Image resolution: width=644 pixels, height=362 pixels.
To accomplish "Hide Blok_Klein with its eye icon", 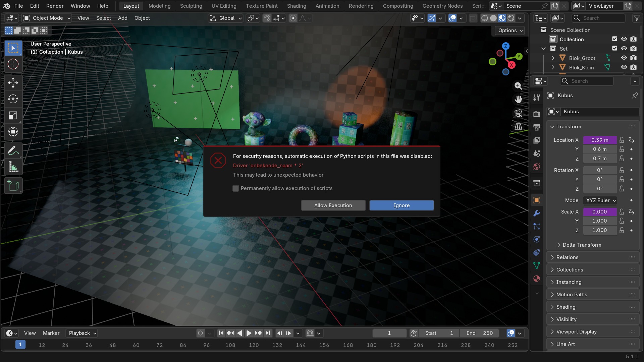I will [624, 67].
